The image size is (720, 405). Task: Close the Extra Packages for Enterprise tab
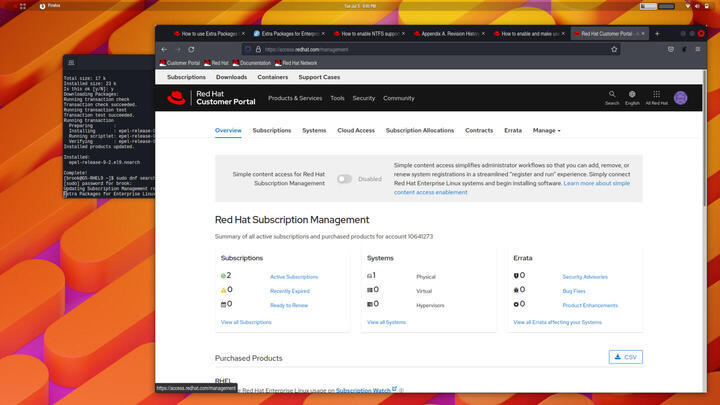323,34
